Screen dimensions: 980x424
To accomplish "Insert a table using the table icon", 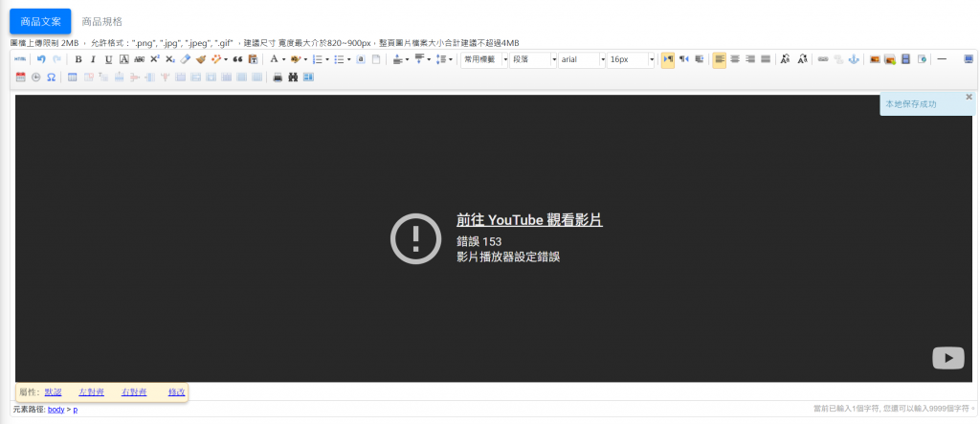I will (x=72, y=77).
